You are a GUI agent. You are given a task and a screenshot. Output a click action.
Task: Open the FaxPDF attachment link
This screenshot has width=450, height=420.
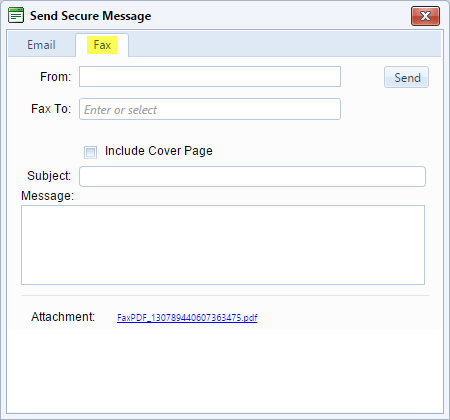click(x=187, y=318)
